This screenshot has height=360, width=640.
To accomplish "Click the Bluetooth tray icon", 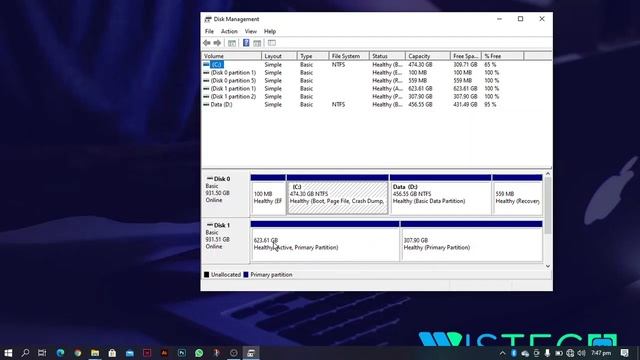I will [x=514, y=353].
